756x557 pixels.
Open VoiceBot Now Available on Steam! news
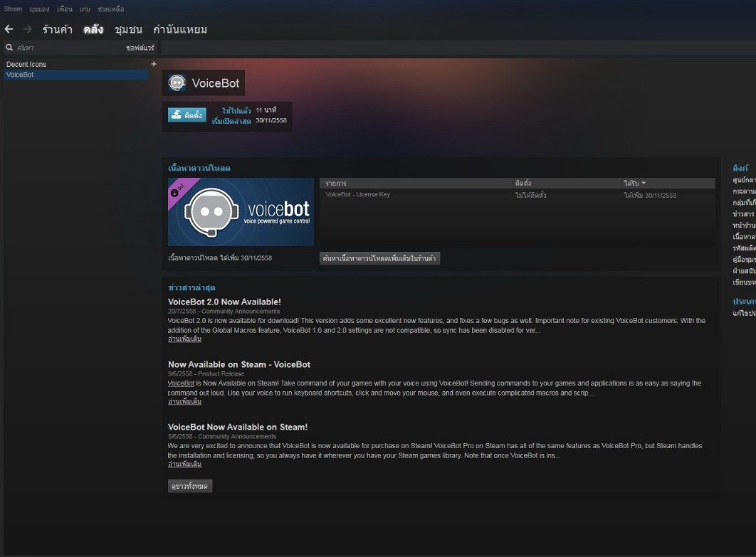tap(238, 427)
